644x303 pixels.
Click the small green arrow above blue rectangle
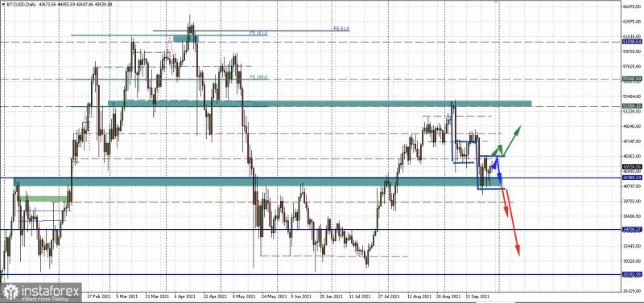coord(497,150)
